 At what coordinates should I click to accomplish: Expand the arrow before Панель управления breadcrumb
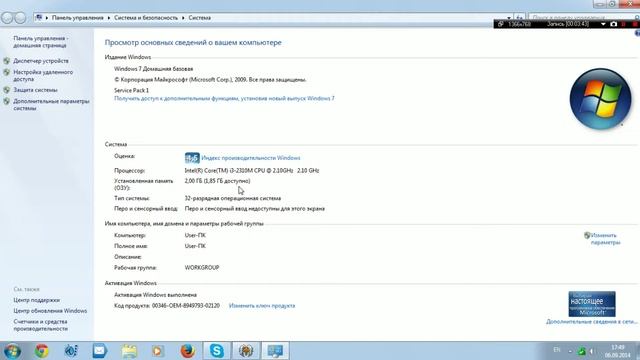point(47,18)
